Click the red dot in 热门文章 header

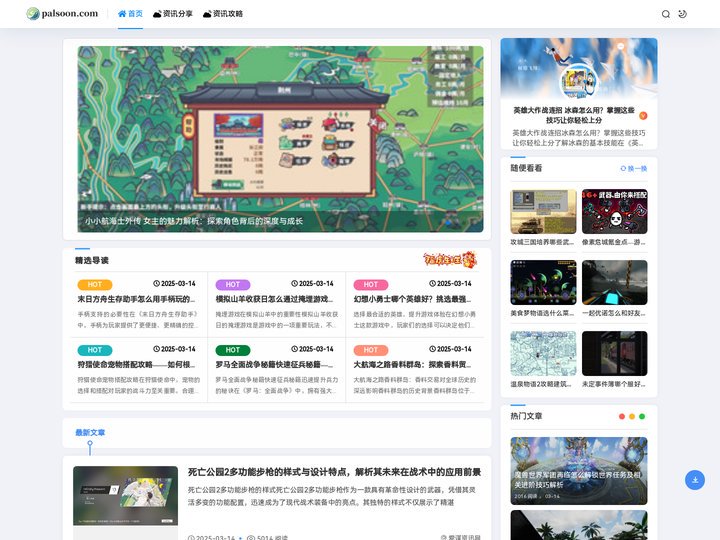(622, 416)
